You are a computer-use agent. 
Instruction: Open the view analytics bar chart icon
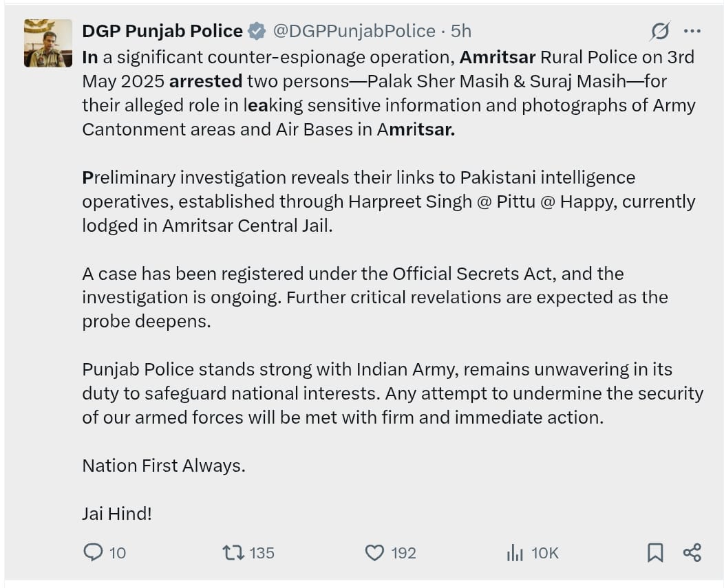click(515, 552)
